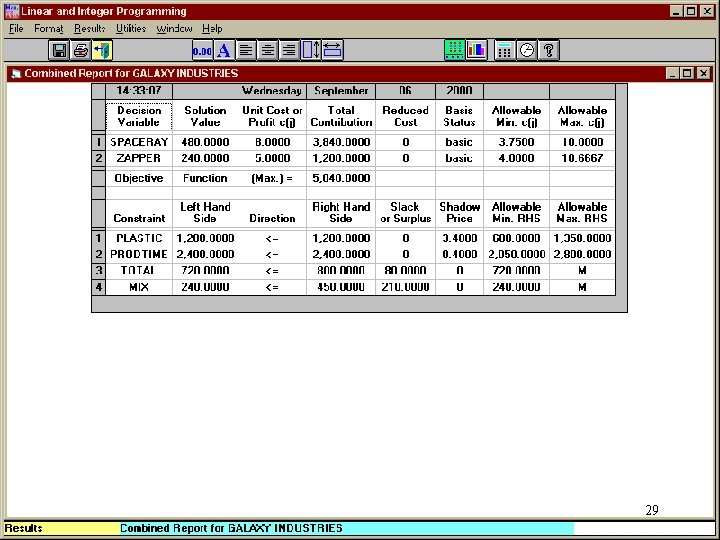Select the PLASTIC constraint cell
The height and width of the screenshot is (540, 720).
click(139, 238)
